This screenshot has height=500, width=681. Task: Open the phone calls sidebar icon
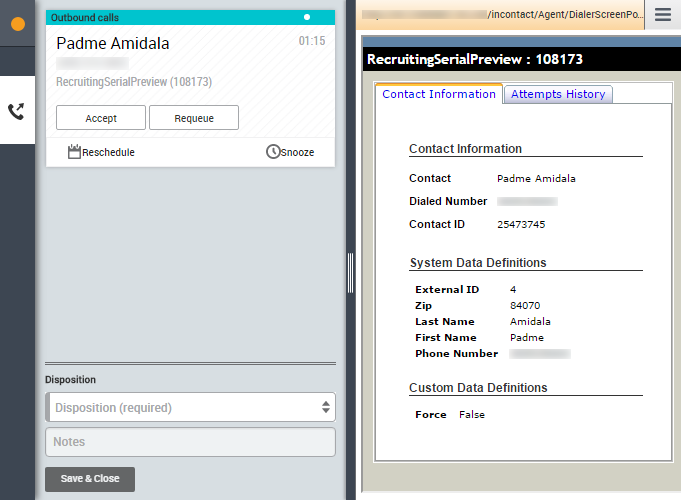click(x=17, y=110)
